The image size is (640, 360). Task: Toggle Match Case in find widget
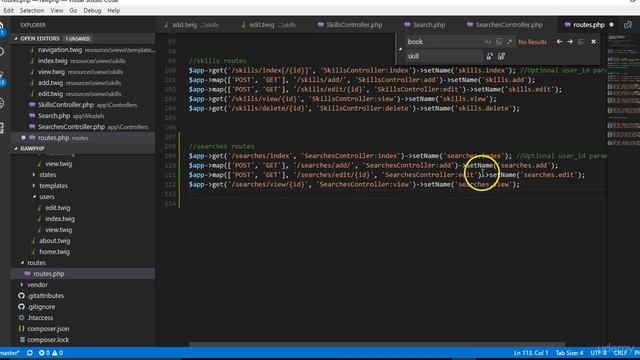click(488, 42)
